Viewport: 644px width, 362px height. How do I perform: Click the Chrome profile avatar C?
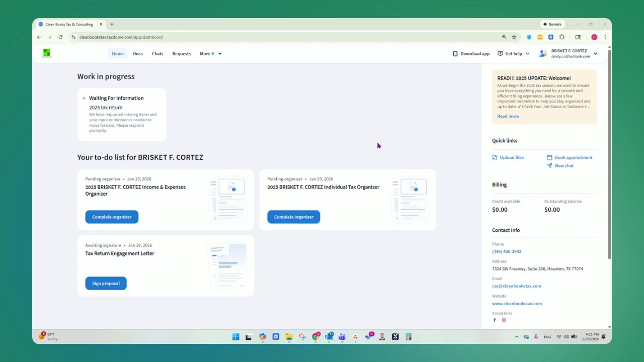594,37
